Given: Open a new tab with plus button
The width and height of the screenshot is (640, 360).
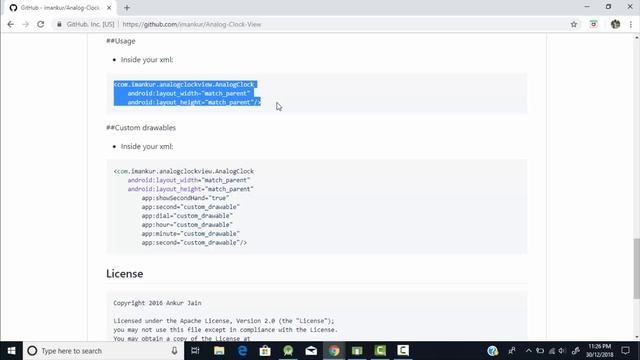Looking at the screenshot, I should point(127,8).
